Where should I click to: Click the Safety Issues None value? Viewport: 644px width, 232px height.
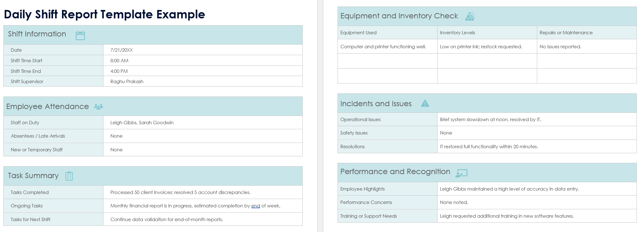click(446, 133)
